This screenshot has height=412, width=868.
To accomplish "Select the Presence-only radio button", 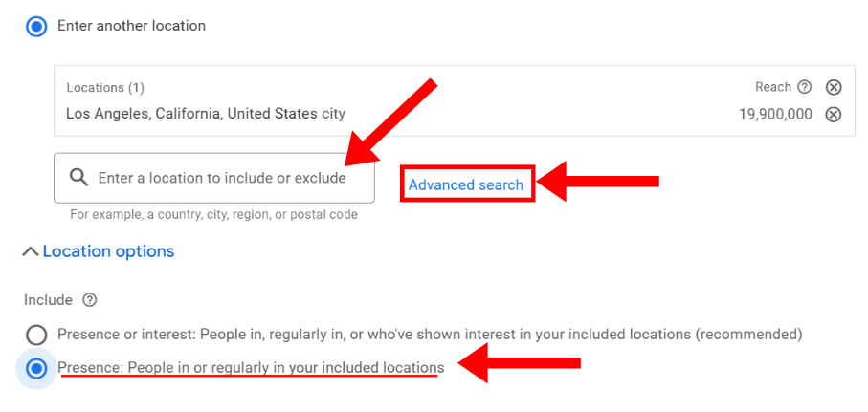I will pos(36,368).
